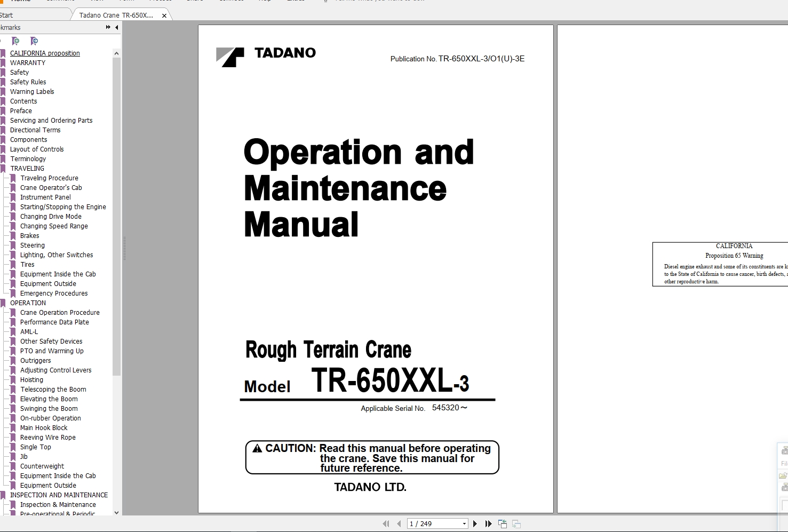Open the page number dropdown
This screenshot has height=532, width=788.
click(464, 523)
